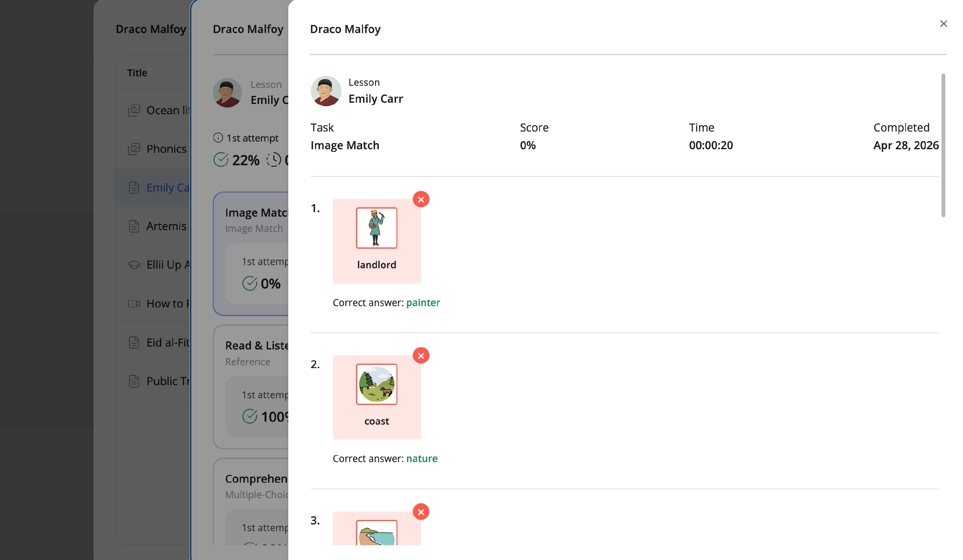Click the graduation cap icon beside Ellii Up
This screenshot has height=560, width=963.
click(134, 265)
